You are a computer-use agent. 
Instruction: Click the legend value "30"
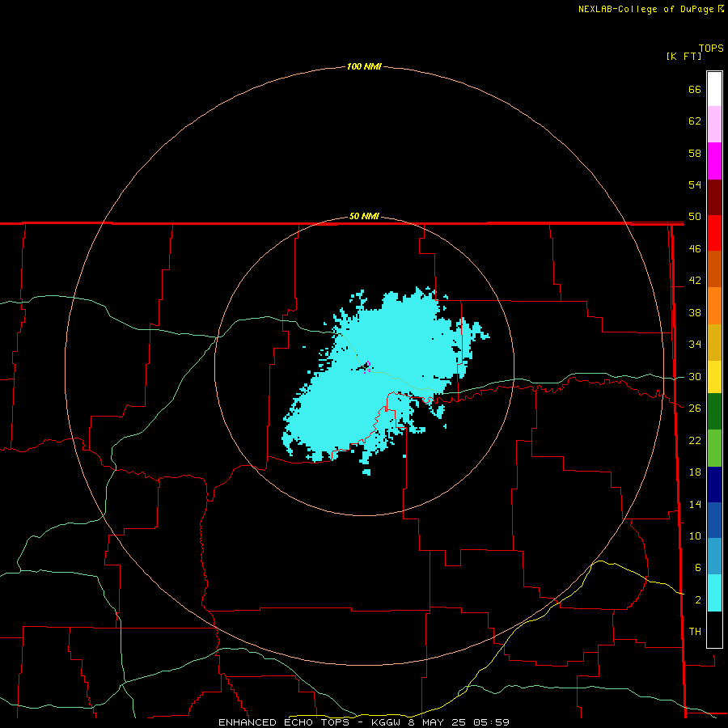point(695,376)
